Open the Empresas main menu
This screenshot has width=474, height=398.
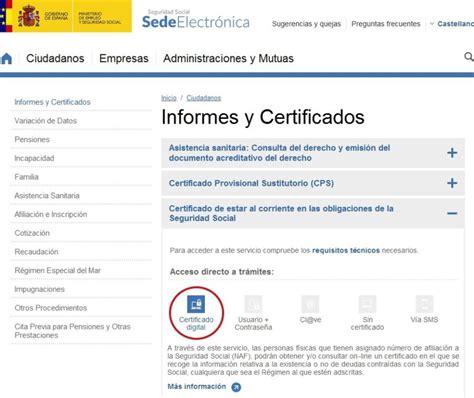124,58
